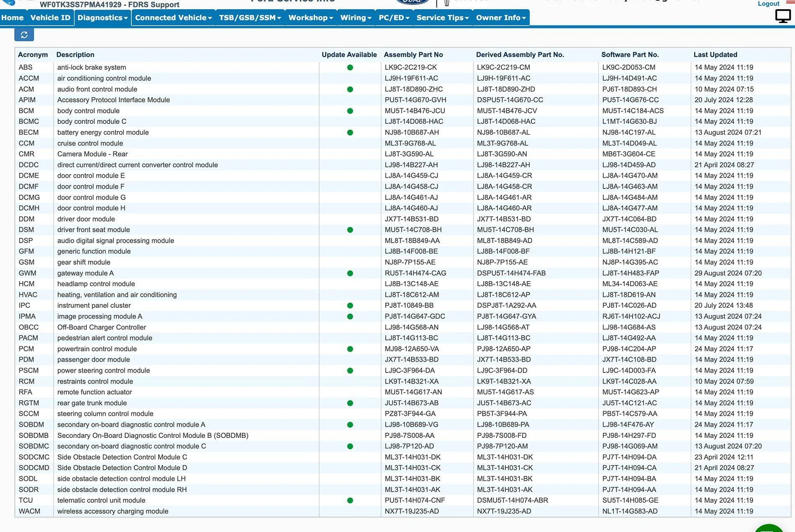Go to the Home tab

pos(13,18)
